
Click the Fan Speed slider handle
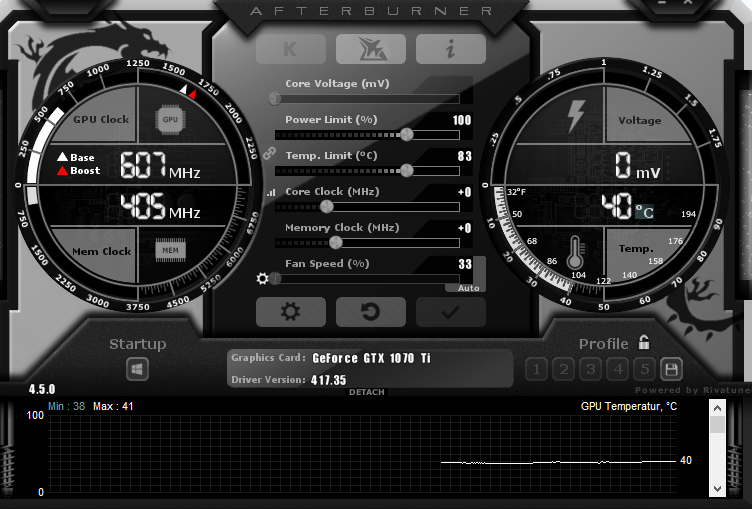275,279
